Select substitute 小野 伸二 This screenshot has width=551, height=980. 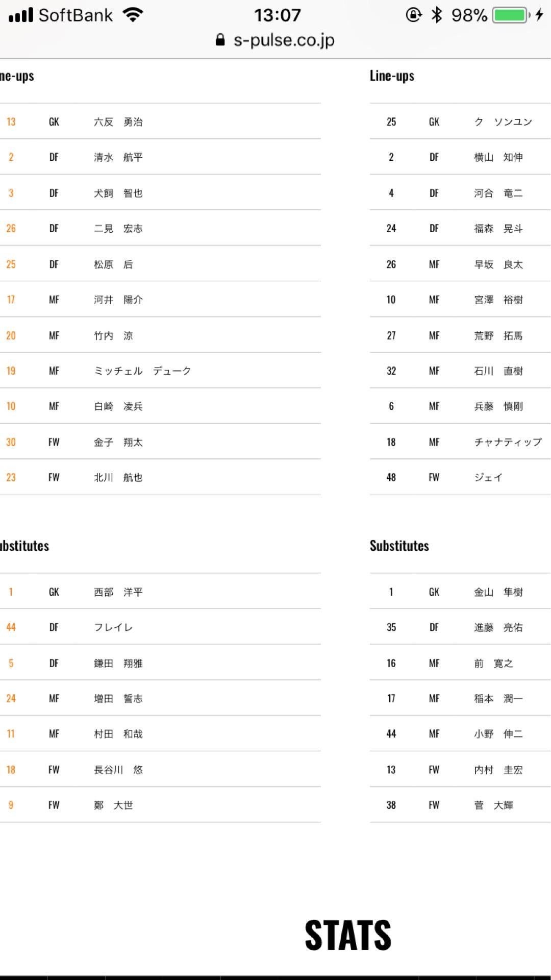click(x=498, y=734)
